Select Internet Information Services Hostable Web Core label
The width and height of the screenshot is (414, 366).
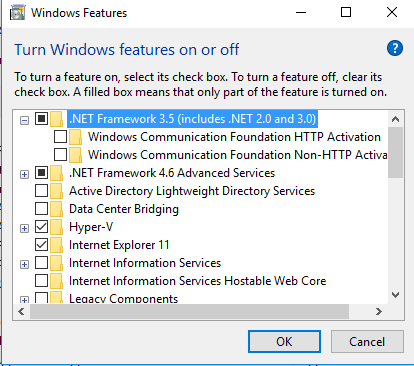[x=198, y=281]
